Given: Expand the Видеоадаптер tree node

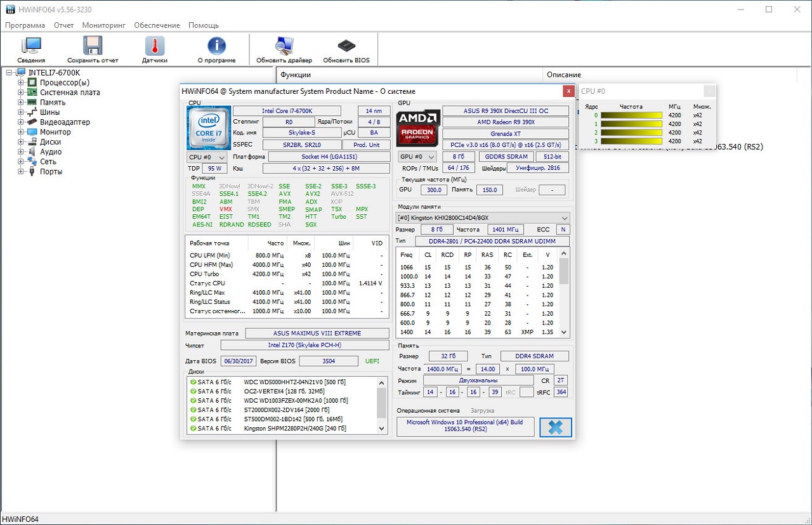Looking at the screenshot, I should coord(21,122).
